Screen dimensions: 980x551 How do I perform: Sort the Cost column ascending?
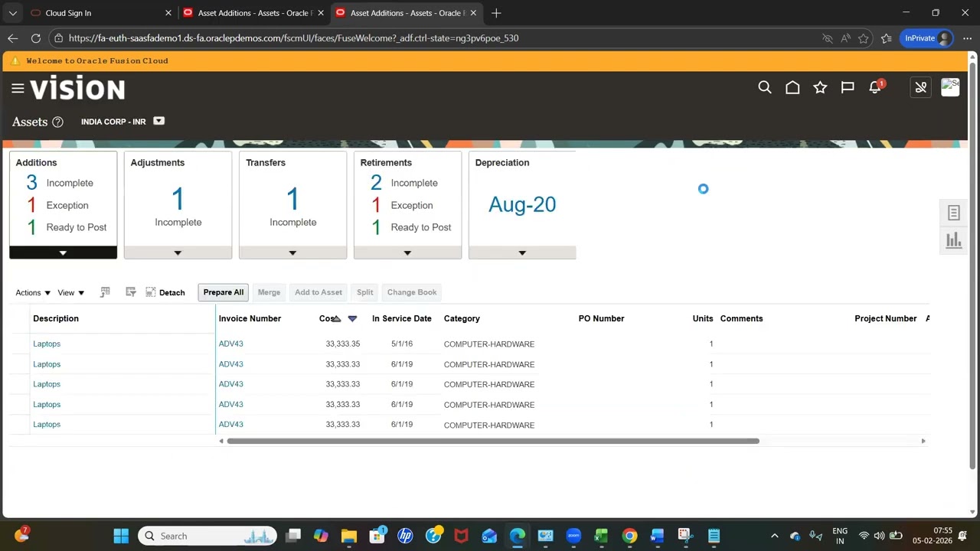pyautogui.click(x=337, y=318)
